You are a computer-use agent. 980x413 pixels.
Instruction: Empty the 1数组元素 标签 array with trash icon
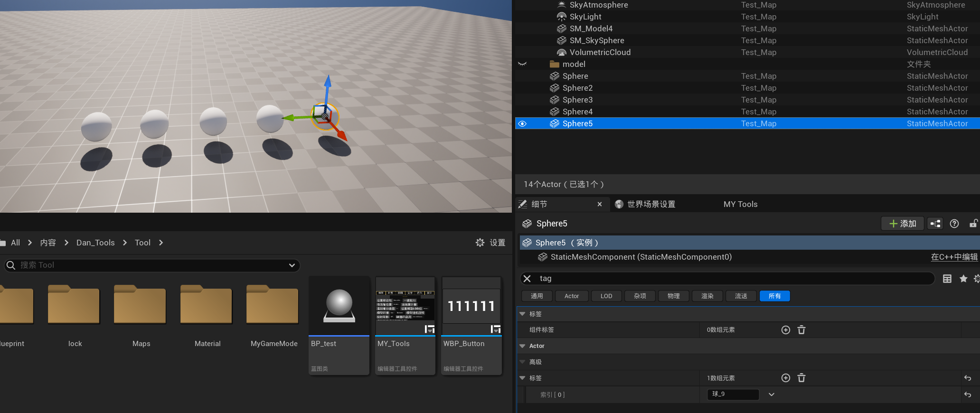coord(801,378)
